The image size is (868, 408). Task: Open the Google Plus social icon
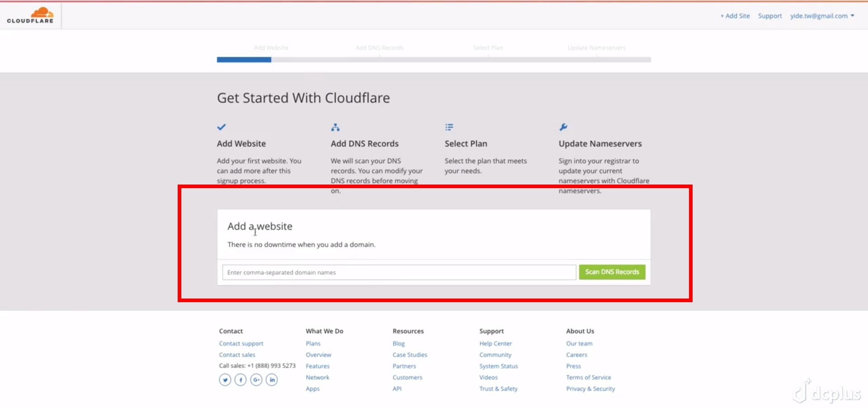pos(256,380)
